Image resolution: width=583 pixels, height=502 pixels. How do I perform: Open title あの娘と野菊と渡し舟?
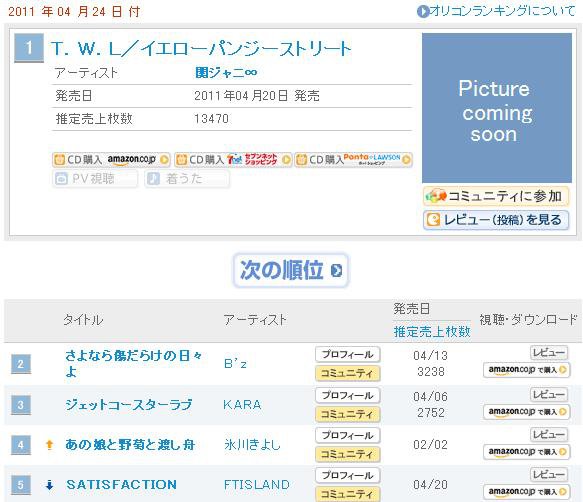130,444
